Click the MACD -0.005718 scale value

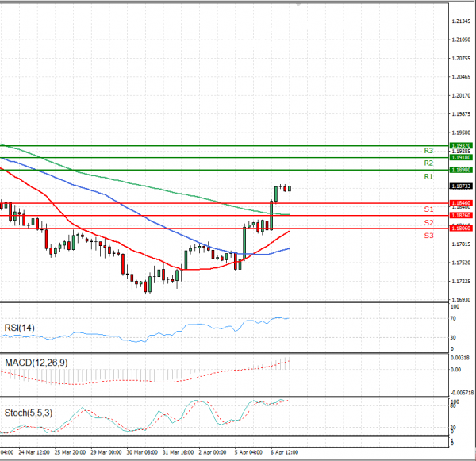coord(462,393)
